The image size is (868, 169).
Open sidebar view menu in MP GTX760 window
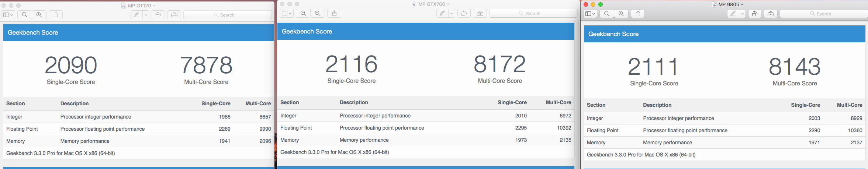click(287, 13)
